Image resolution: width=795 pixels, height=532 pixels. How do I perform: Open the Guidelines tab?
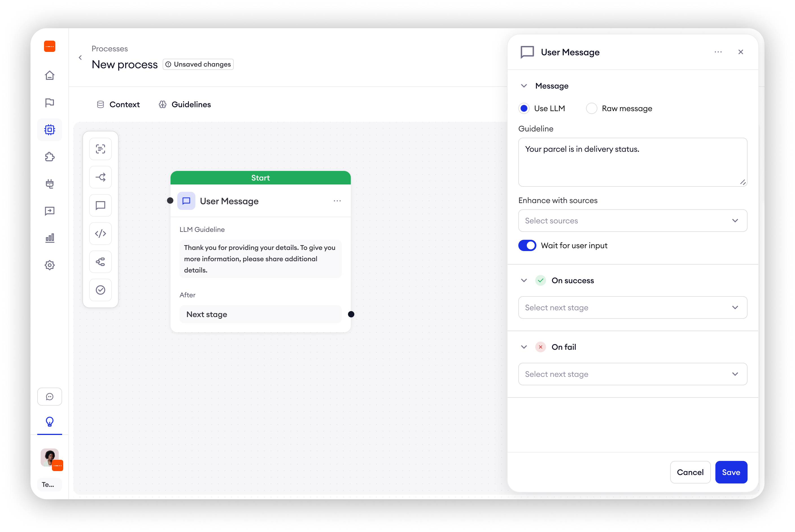(185, 104)
